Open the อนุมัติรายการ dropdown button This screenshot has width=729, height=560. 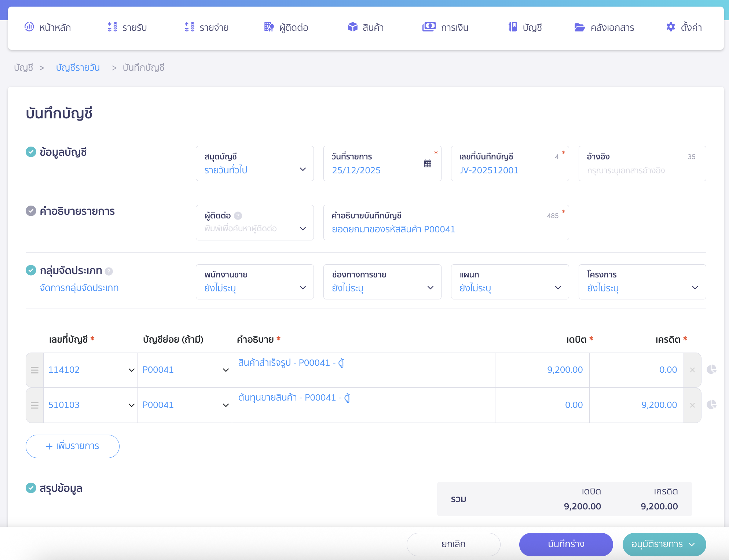pos(664,544)
